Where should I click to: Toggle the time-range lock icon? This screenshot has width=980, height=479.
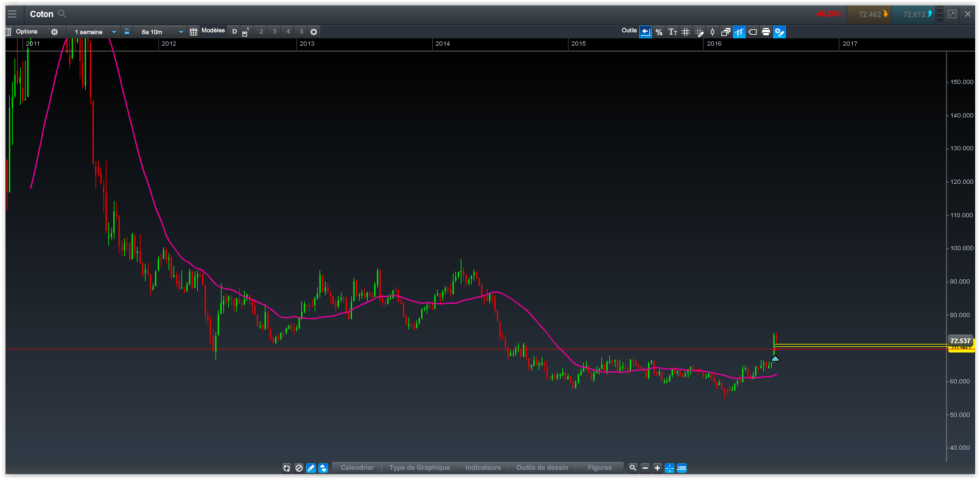coord(127,32)
